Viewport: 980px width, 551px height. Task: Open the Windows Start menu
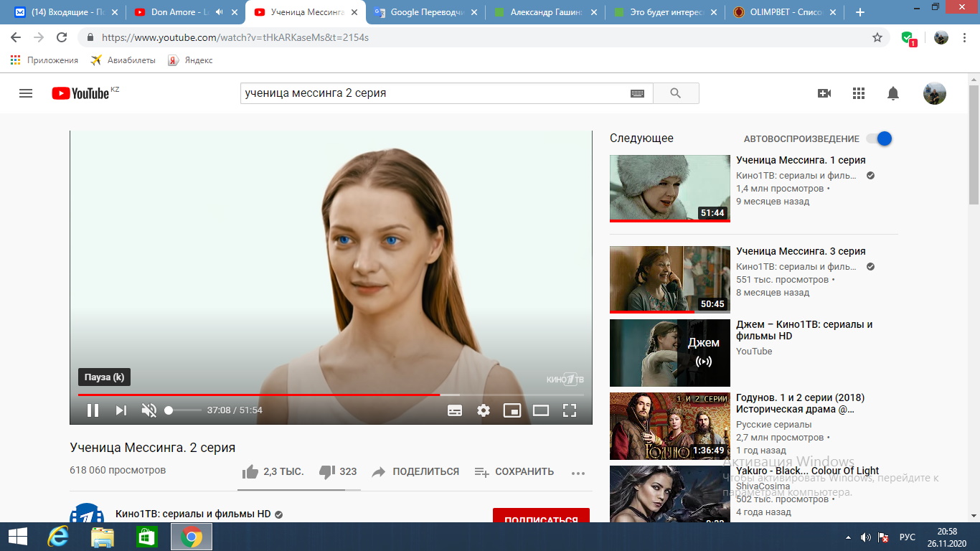(x=17, y=537)
